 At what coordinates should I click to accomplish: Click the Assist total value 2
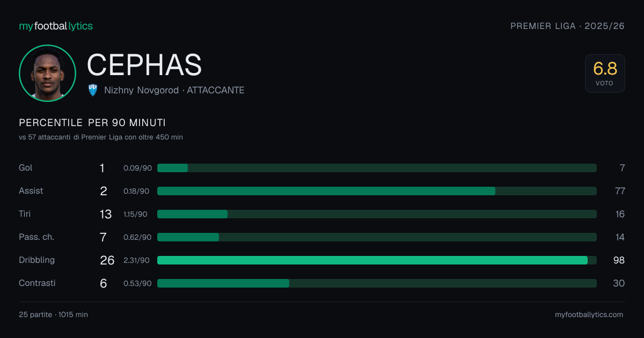[104, 191]
